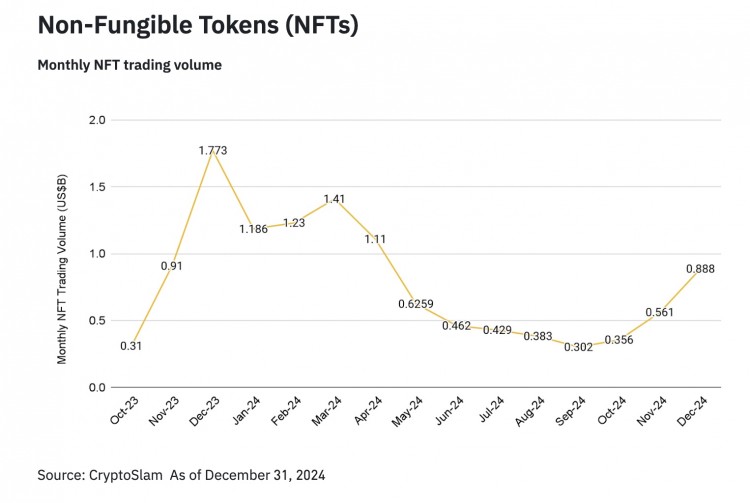Click the Dec-23 peak value label 1.773
The width and height of the screenshot is (750, 503).
pyautogui.click(x=213, y=150)
